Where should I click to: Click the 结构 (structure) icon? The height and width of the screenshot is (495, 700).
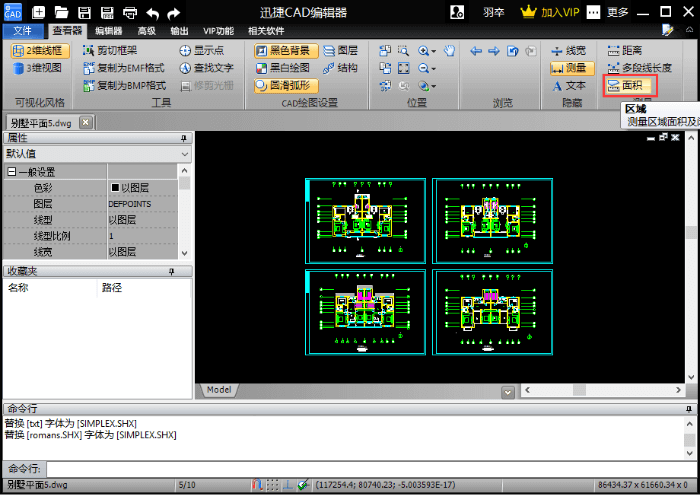340,68
